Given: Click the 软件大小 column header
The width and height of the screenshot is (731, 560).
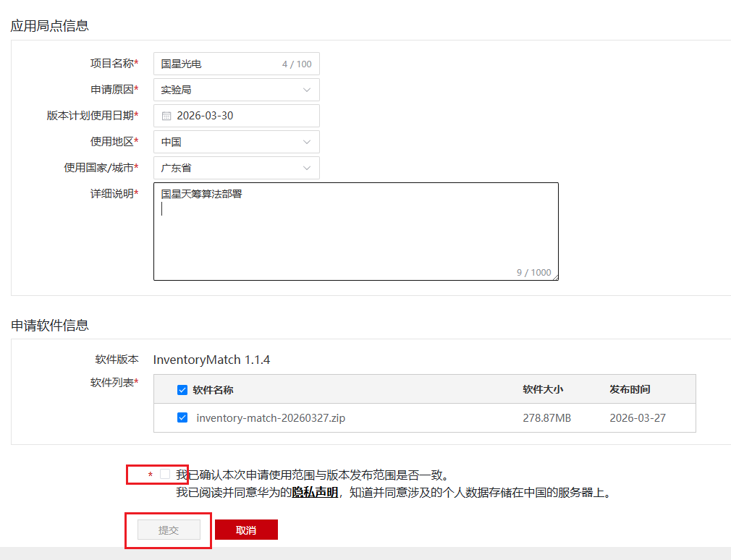Looking at the screenshot, I should [543, 389].
